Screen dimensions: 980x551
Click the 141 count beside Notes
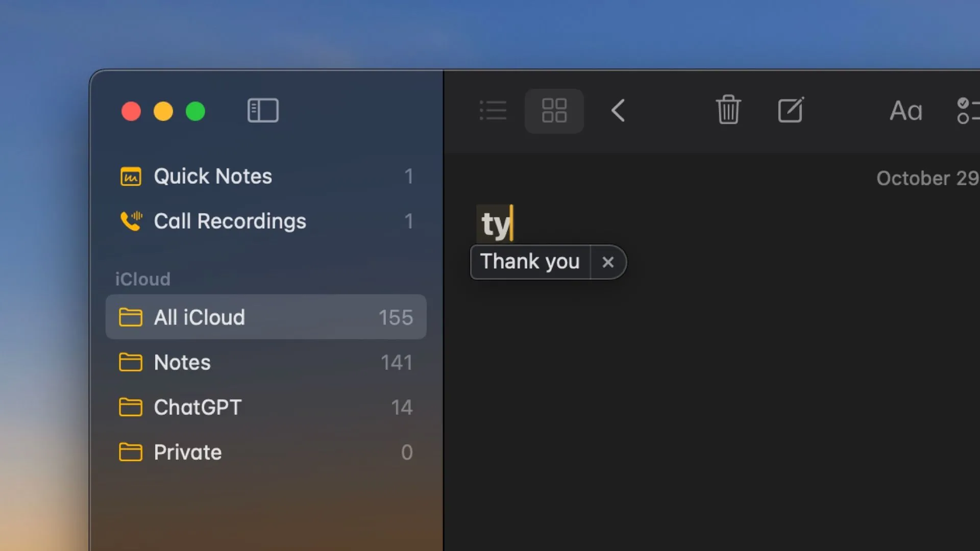[x=397, y=362]
